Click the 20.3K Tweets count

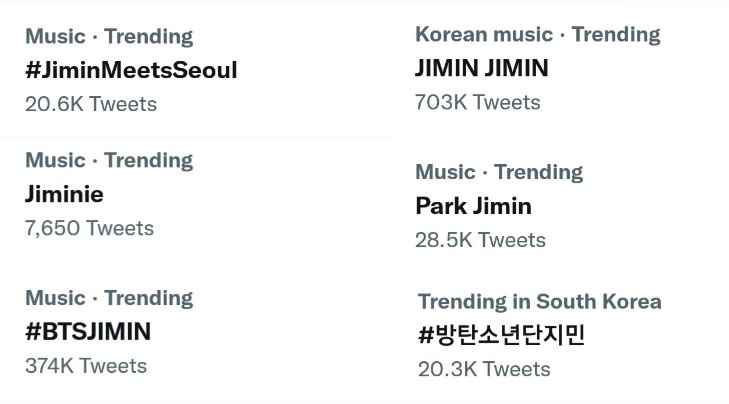[x=484, y=369]
